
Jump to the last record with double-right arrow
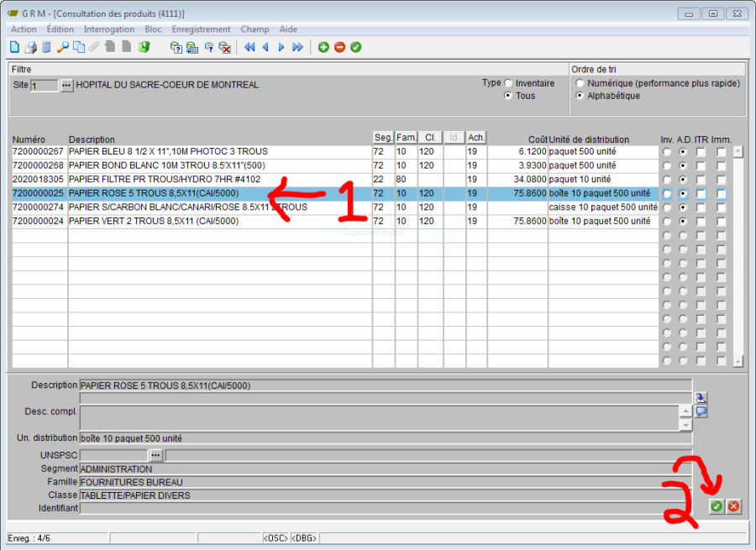tap(297, 47)
